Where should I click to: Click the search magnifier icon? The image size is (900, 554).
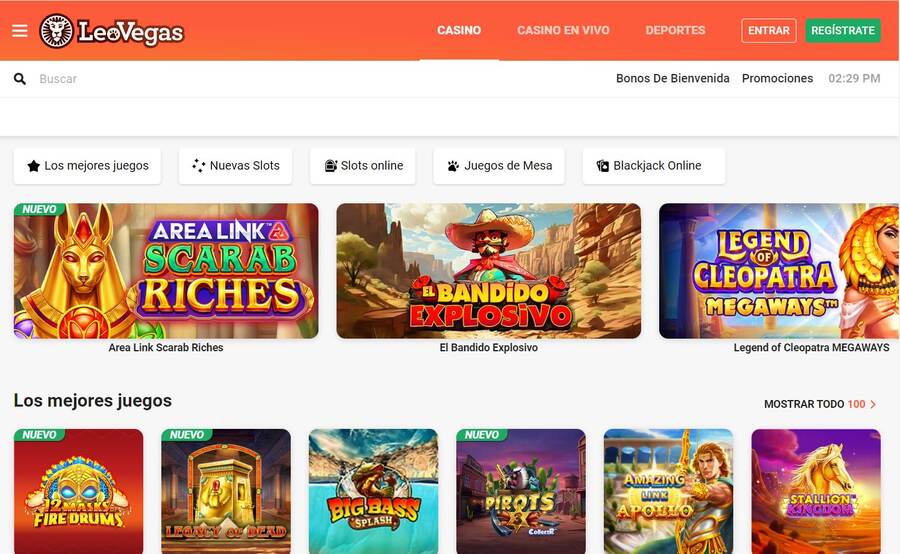click(20, 79)
